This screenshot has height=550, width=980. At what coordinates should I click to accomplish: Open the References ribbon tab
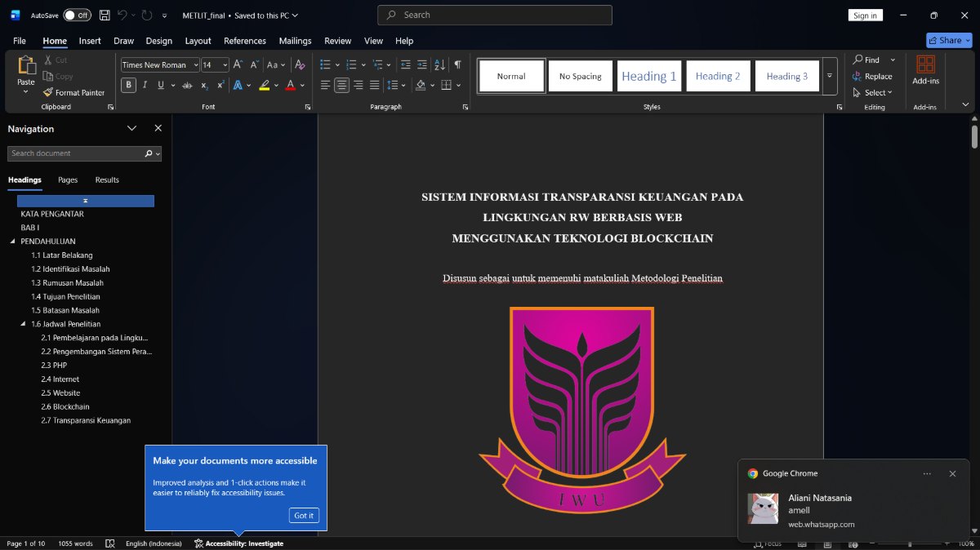pos(245,41)
